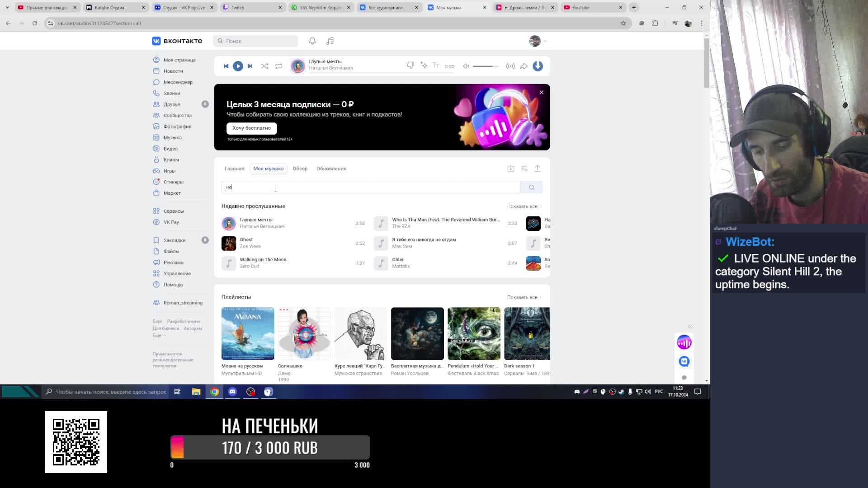Share the current track with the arrow icon
The width and height of the screenshot is (868, 488).
(524, 66)
